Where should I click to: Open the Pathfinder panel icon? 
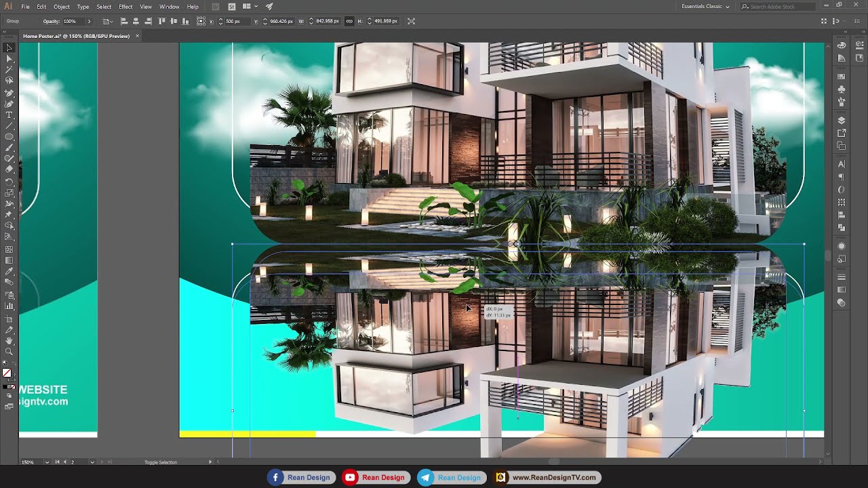pos(842,228)
